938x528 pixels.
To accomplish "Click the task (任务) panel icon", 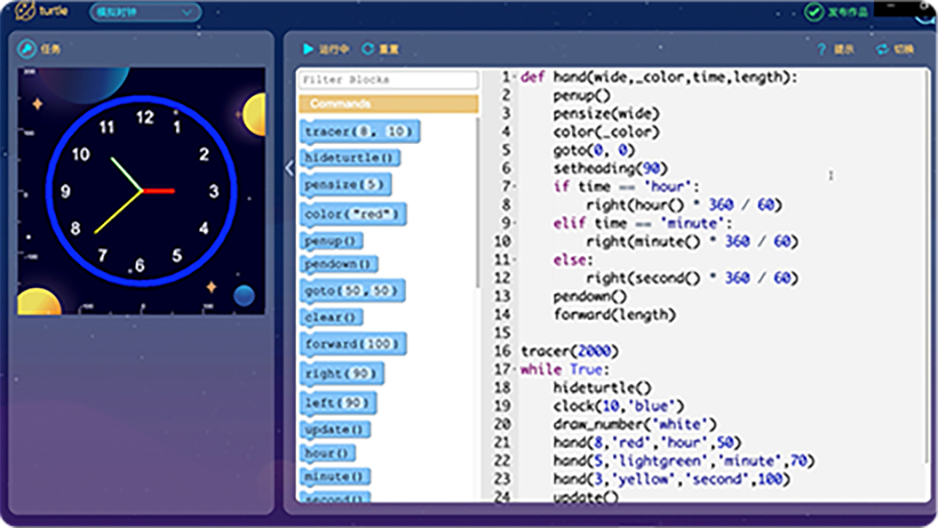I will (27, 48).
